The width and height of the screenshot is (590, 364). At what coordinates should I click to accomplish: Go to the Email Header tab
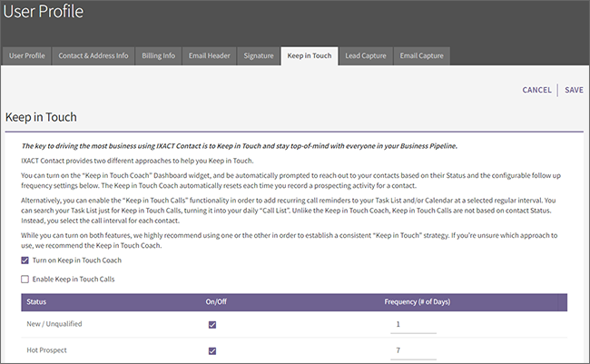209,55
